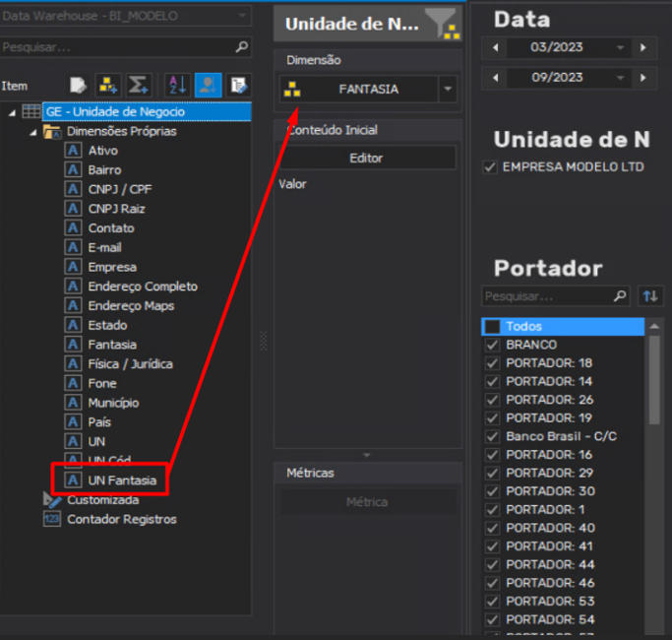Click the attribute icon next to UN Fantasia

[73, 480]
